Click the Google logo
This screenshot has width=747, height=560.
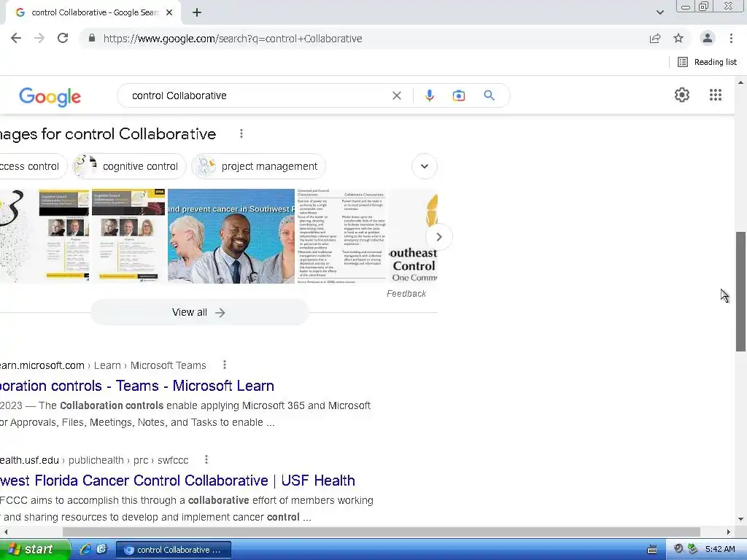50,97
